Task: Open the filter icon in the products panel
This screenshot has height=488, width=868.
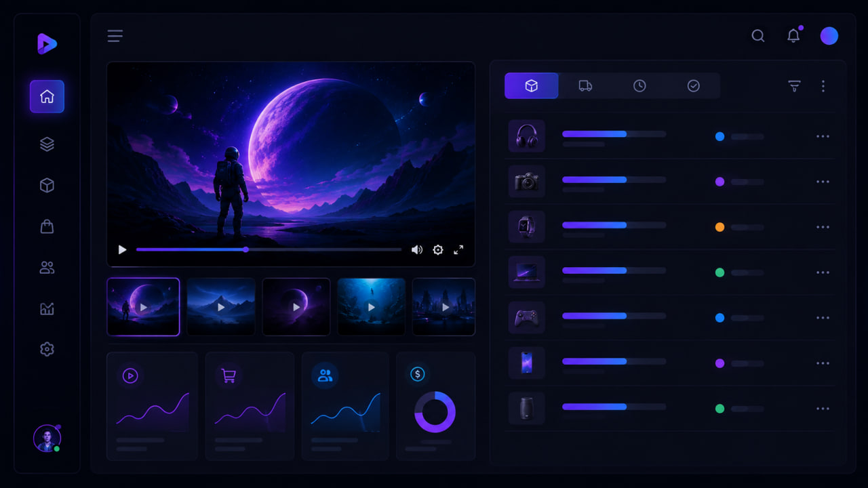Action: pos(794,86)
